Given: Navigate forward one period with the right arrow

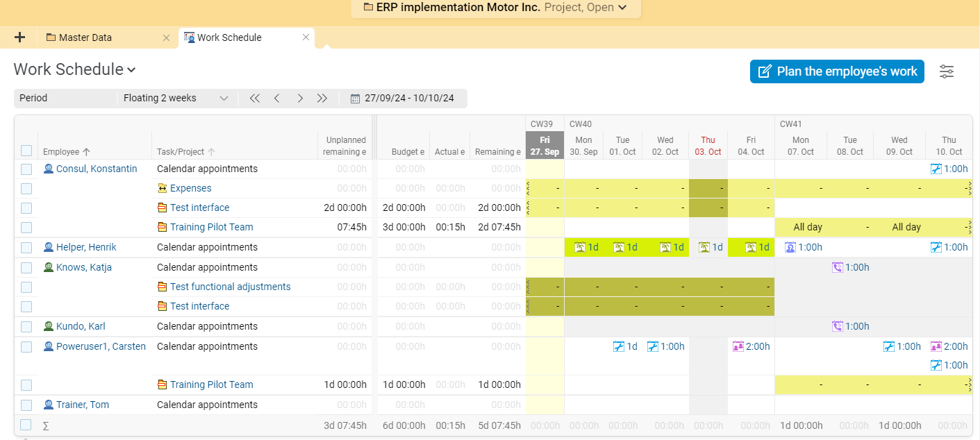Looking at the screenshot, I should (x=299, y=98).
